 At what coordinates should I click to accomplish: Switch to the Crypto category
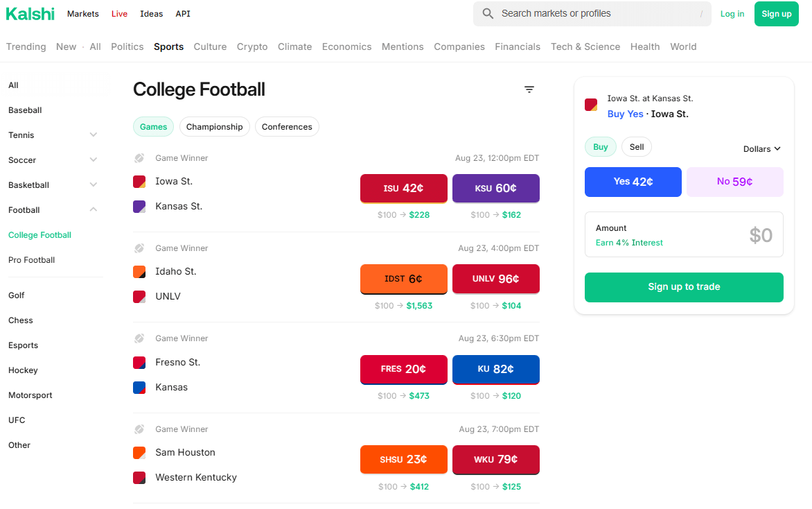[x=252, y=46]
